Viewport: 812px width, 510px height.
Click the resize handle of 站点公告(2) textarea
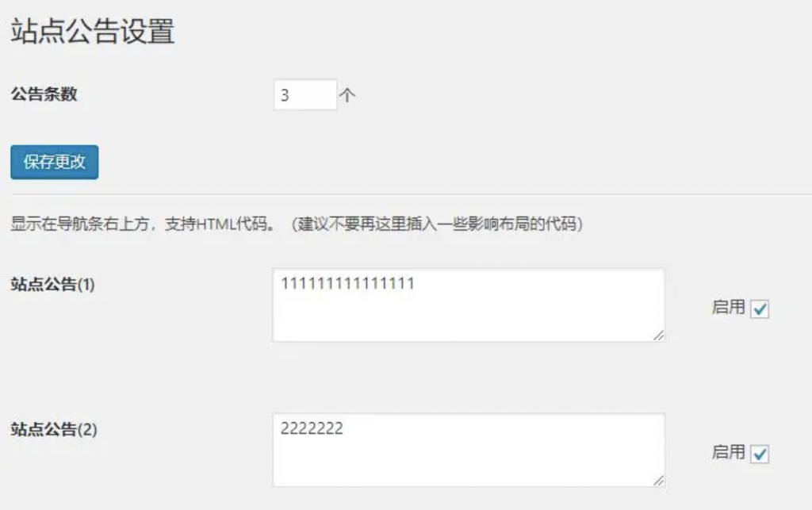(659, 481)
